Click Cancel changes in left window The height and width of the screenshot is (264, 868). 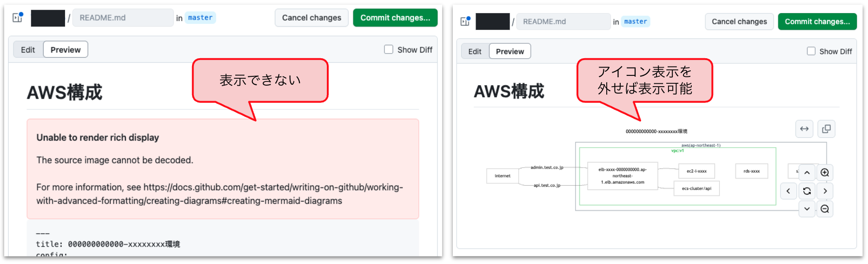(311, 18)
